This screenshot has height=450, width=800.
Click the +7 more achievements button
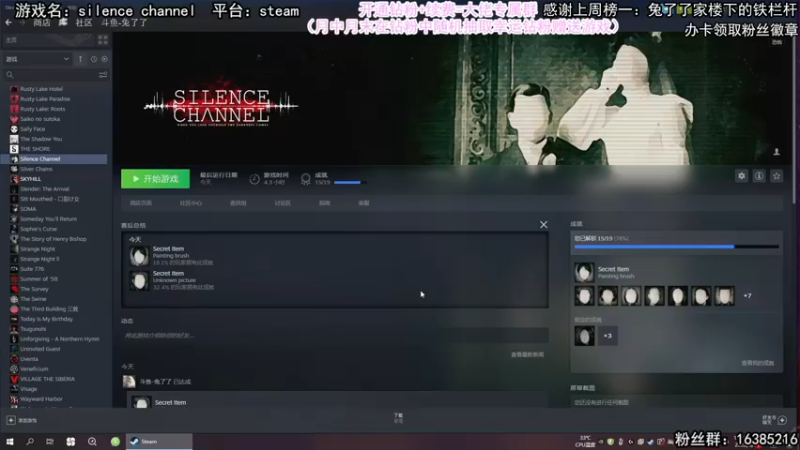pos(747,296)
